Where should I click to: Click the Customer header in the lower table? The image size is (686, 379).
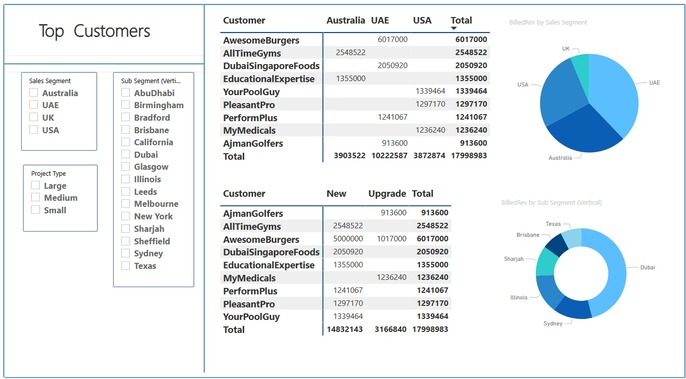tap(244, 193)
